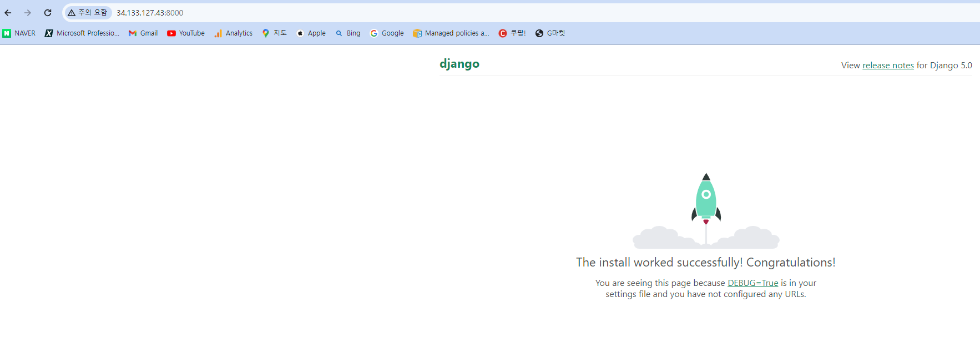Click the address bar showing 34.133.127.43:8000

click(x=499, y=13)
